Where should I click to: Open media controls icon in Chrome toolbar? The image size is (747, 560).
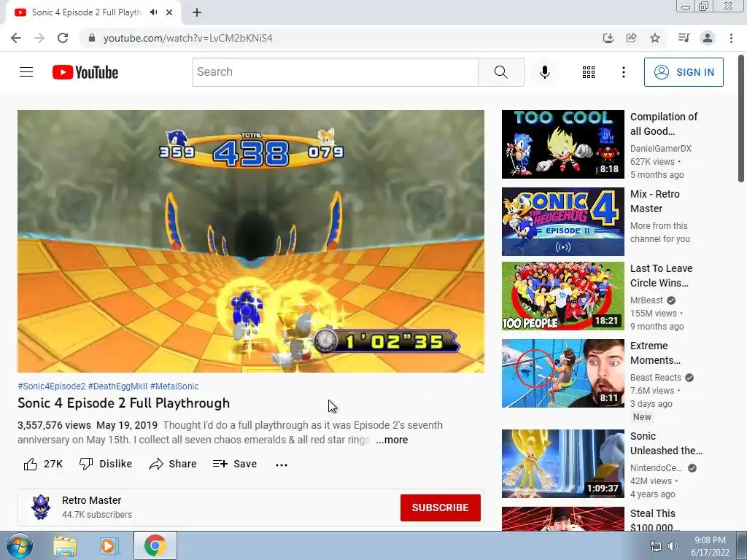[684, 38]
